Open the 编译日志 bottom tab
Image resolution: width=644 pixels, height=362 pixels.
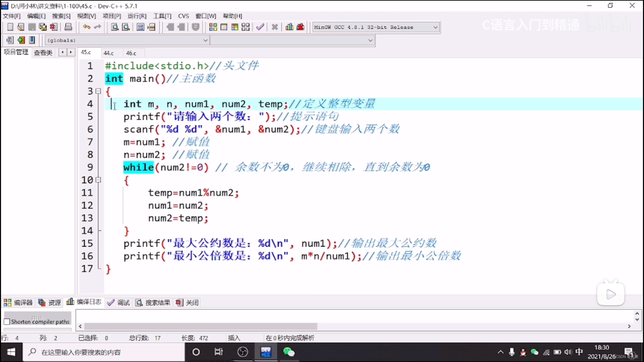tap(84, 302)
